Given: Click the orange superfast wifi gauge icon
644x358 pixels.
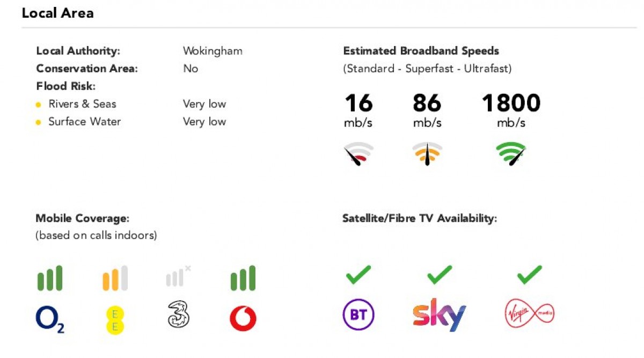Looking at the screenshot, I should pyautogui.click(x=427, y=153).
